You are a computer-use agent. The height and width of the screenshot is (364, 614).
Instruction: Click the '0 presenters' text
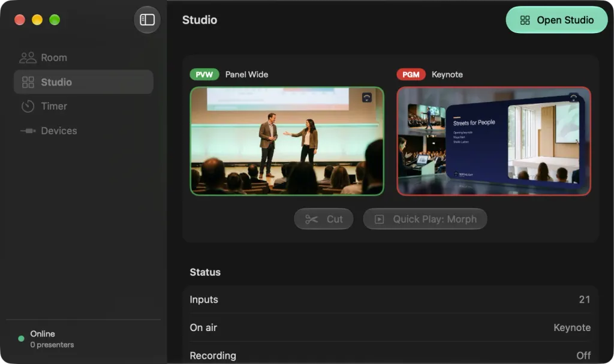point(52,345)
